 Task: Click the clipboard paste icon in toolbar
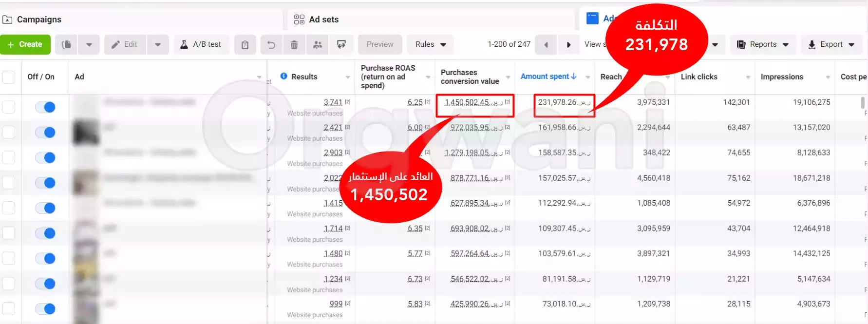[245, 45]
